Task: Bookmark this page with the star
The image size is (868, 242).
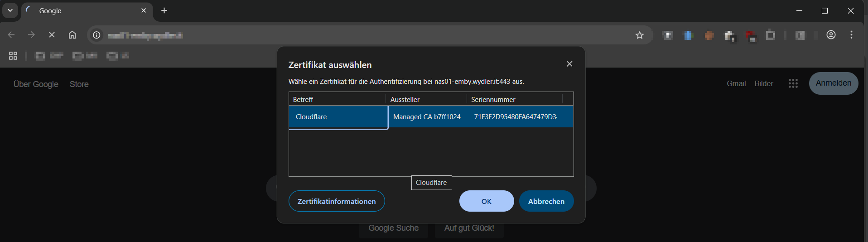Action: [x=639, y=35]
